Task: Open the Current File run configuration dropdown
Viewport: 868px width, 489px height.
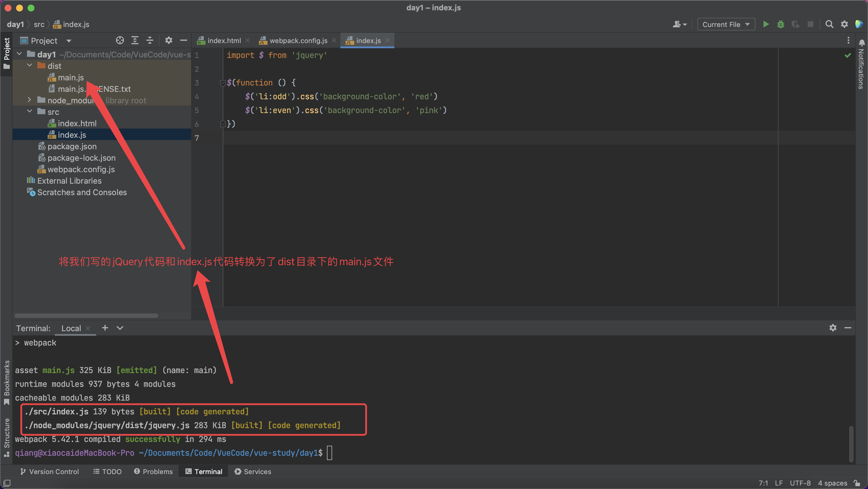Action: 726,24
